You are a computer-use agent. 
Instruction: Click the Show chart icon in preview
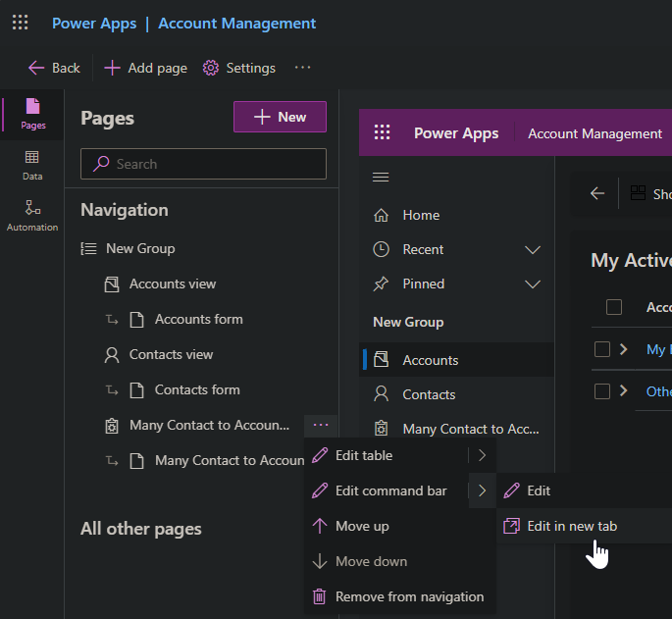click(638, 193)
